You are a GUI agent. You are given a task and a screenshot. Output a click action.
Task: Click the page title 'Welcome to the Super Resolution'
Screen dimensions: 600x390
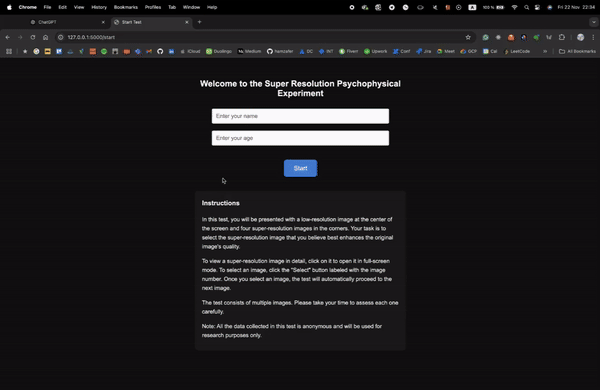pyautogui.click(x=300, y=88)
